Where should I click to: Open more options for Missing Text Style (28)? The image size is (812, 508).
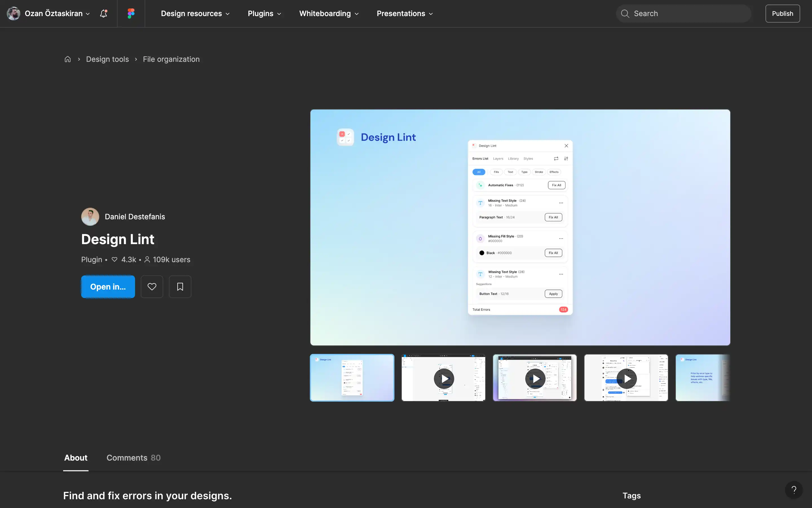(561, 274)
